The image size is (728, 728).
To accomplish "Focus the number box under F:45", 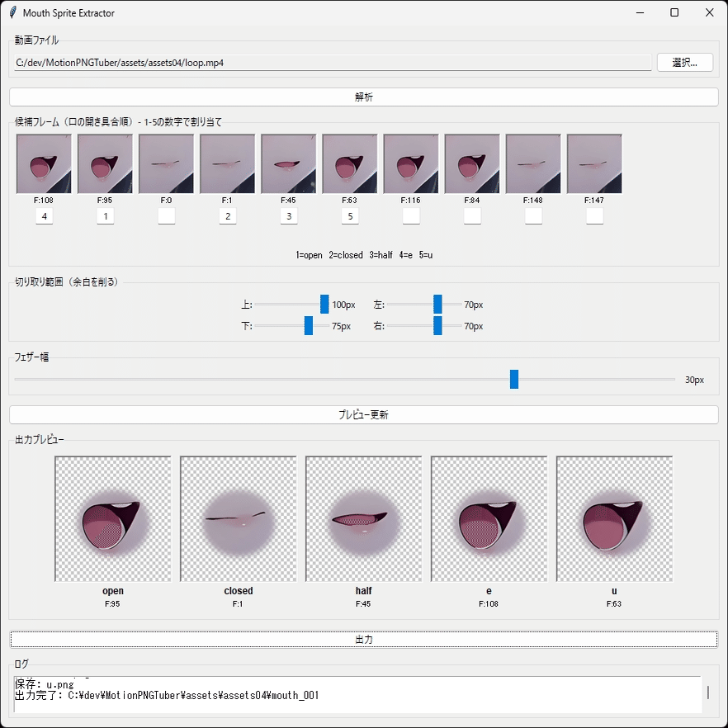I will [289, 216].
